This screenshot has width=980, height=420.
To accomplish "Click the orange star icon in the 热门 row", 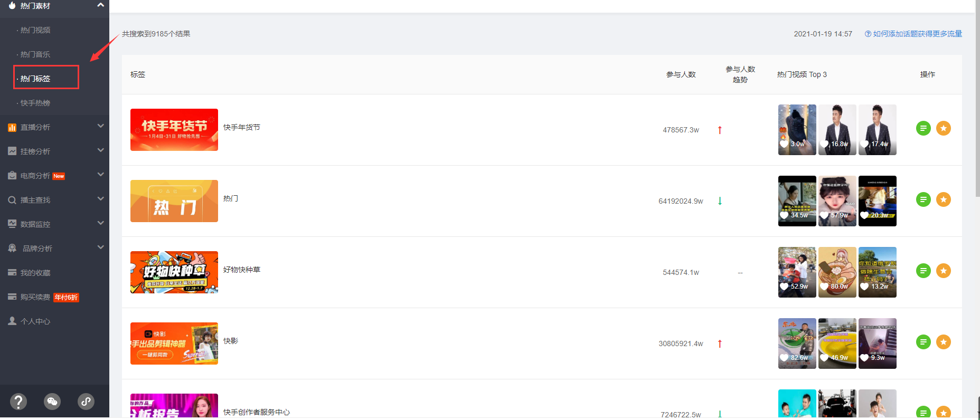I will coord(943,199).
